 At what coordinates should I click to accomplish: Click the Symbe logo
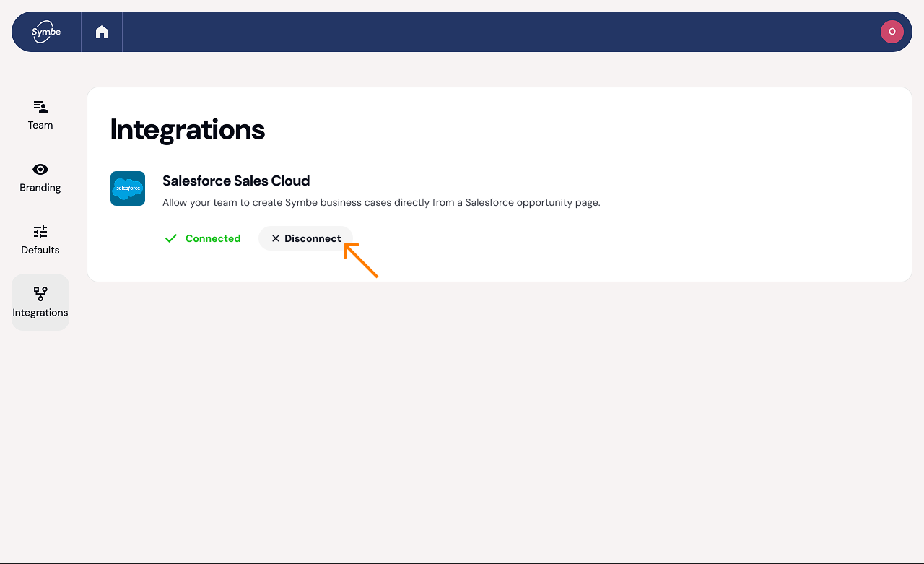46,32
